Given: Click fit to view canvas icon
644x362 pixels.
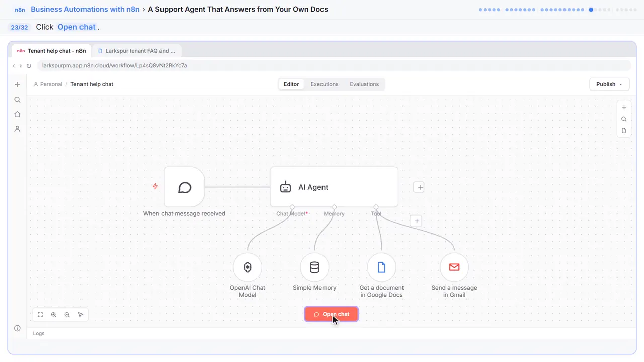Looking at the screenshot, I should coord(40,315).
